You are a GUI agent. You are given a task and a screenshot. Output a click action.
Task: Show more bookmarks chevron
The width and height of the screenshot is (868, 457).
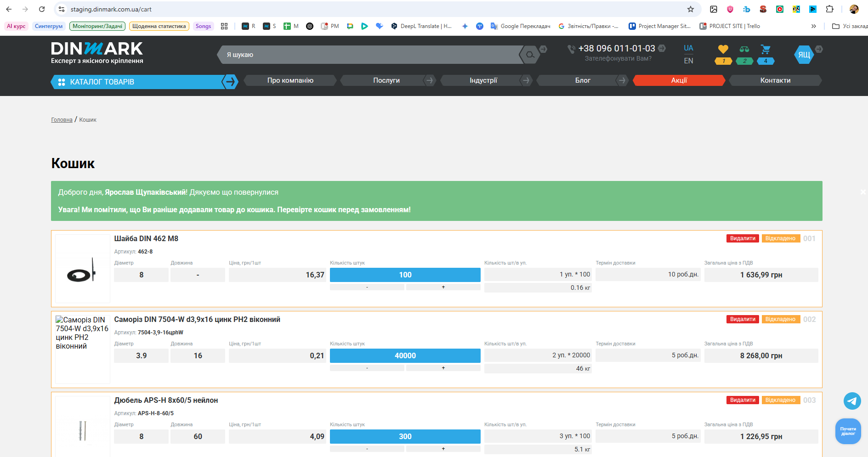tap(814, 26)
